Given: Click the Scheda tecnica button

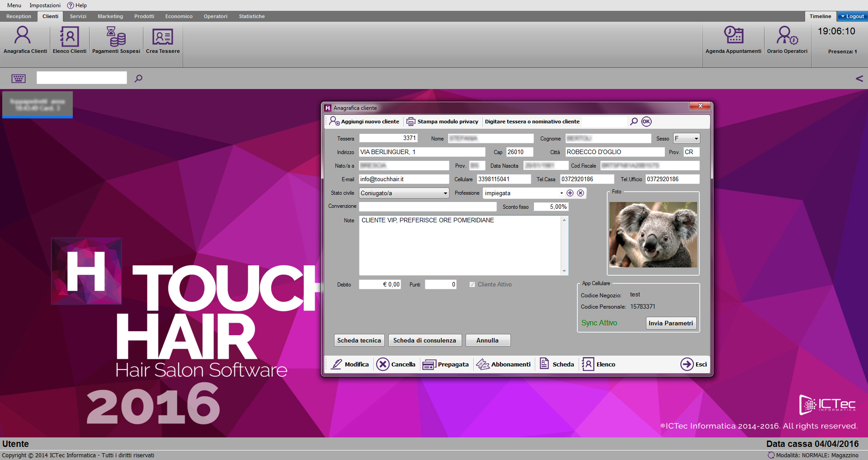Looking at the screenshot, I should point(359,340).
